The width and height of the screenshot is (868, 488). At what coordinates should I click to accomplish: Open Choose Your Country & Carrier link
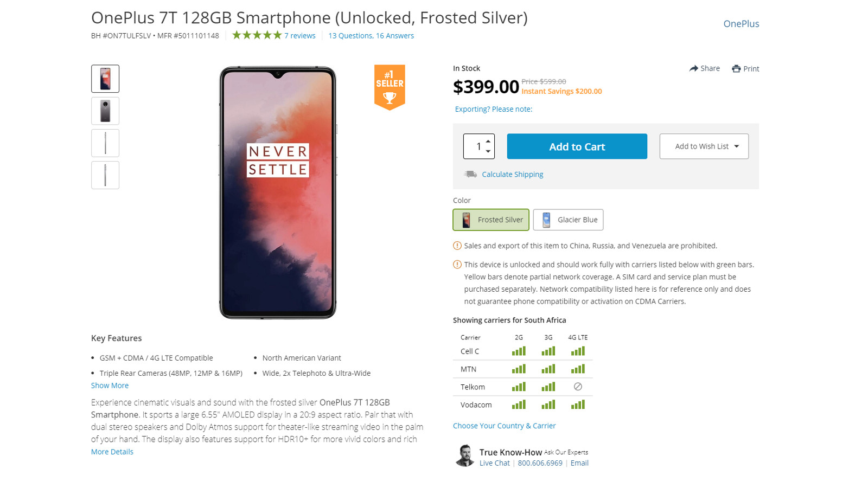pyautogui.click(x=504, y=426)
